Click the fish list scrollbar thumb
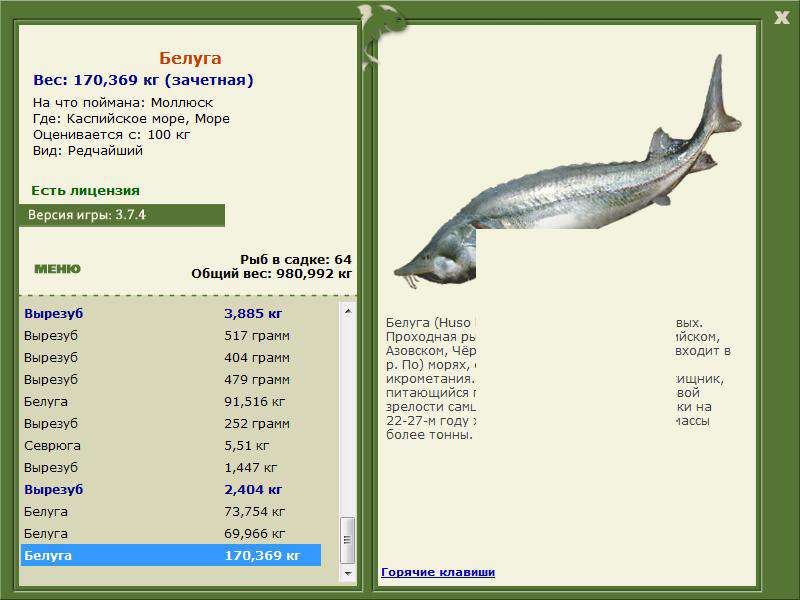This screenshot has width=800, height=600. click(347, 540)
